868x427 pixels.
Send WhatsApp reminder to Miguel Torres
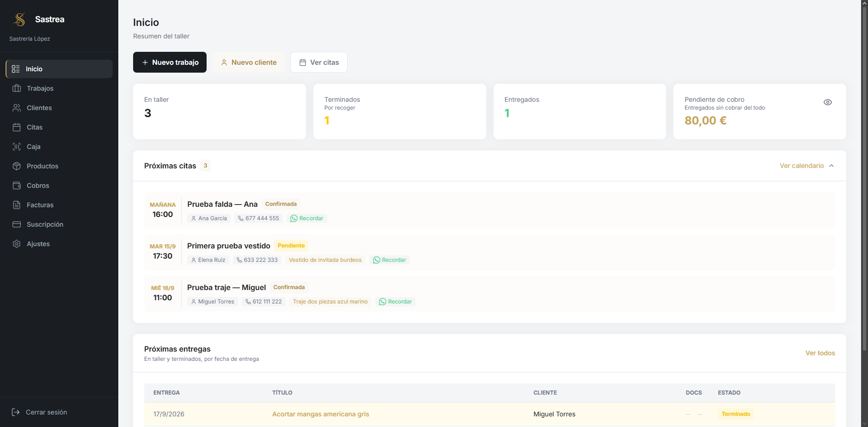[x=396, y=302]
